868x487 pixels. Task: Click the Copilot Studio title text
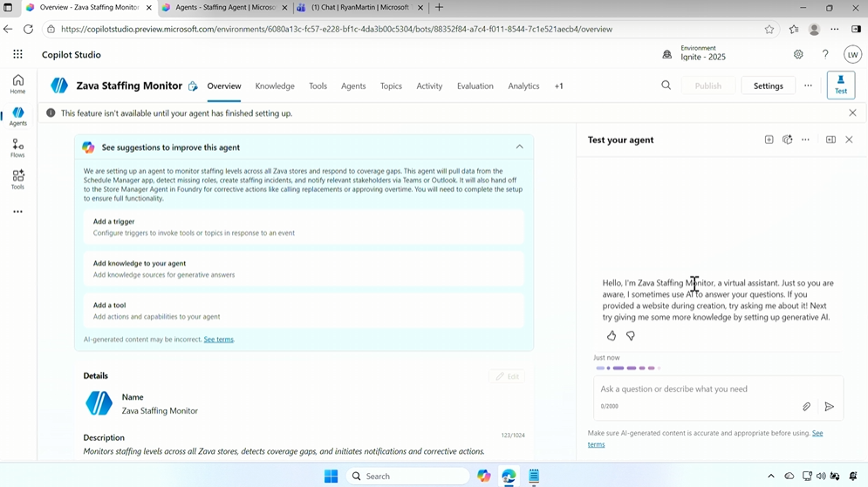tap(72, 54)
